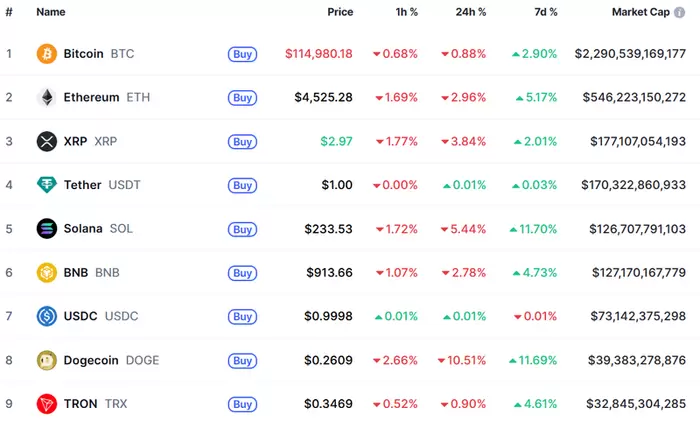Image resolution: width=700 pixels, height=421 pixels.
Task: Sort by the 24h % column header
Action: point(468,12)
